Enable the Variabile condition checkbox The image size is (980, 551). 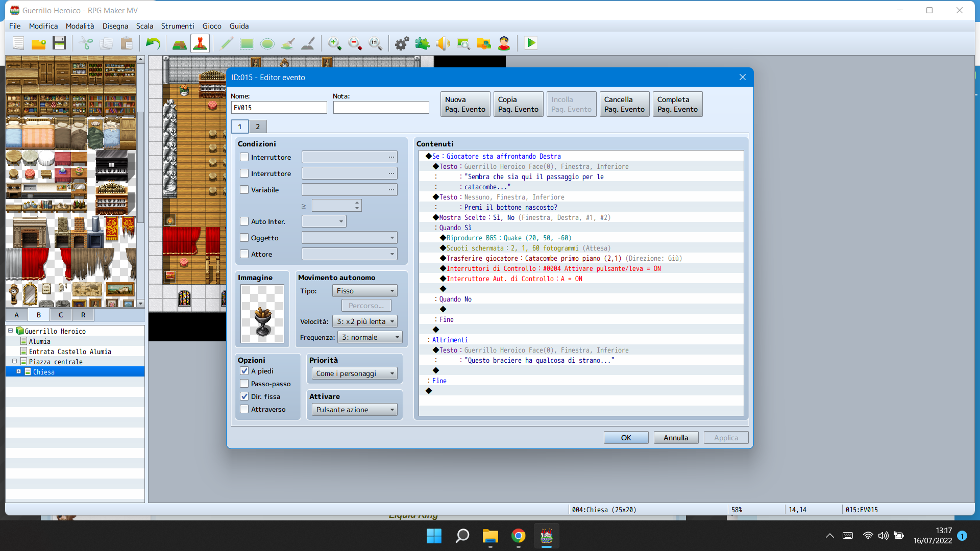(244, 190)
